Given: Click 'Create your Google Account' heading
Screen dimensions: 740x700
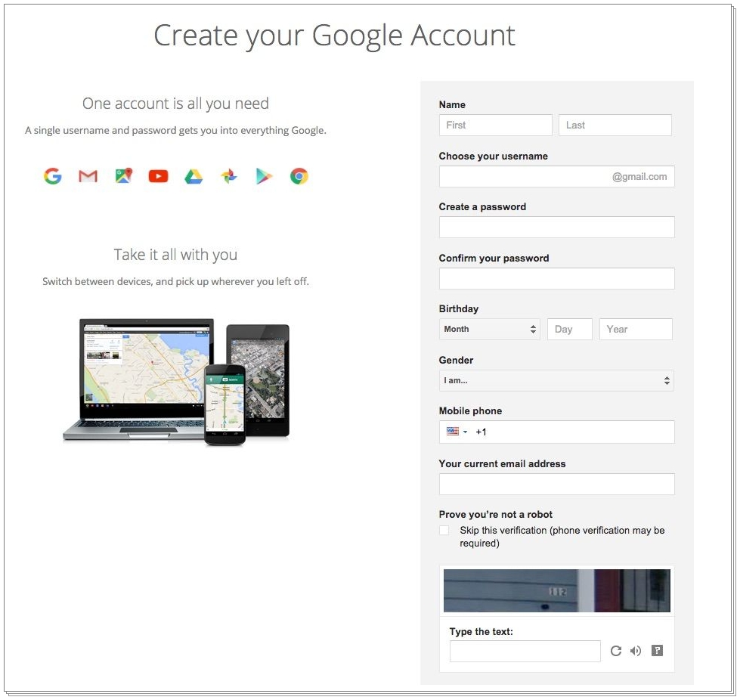Looking at the screenshot, I should coord(334,36).
